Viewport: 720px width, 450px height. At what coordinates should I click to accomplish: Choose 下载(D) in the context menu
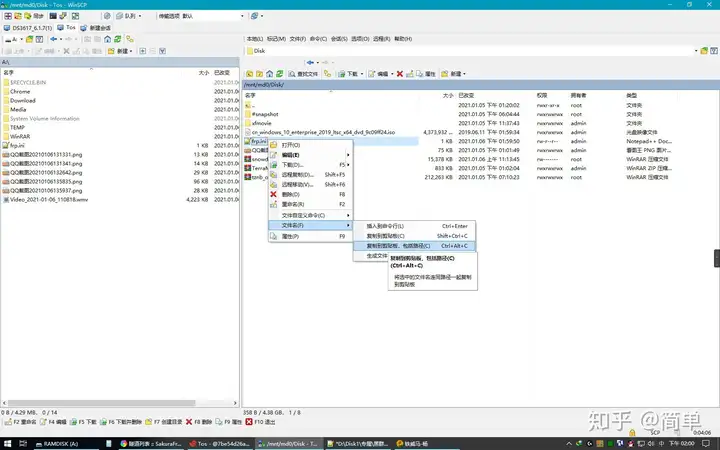(x=310, y=165)
